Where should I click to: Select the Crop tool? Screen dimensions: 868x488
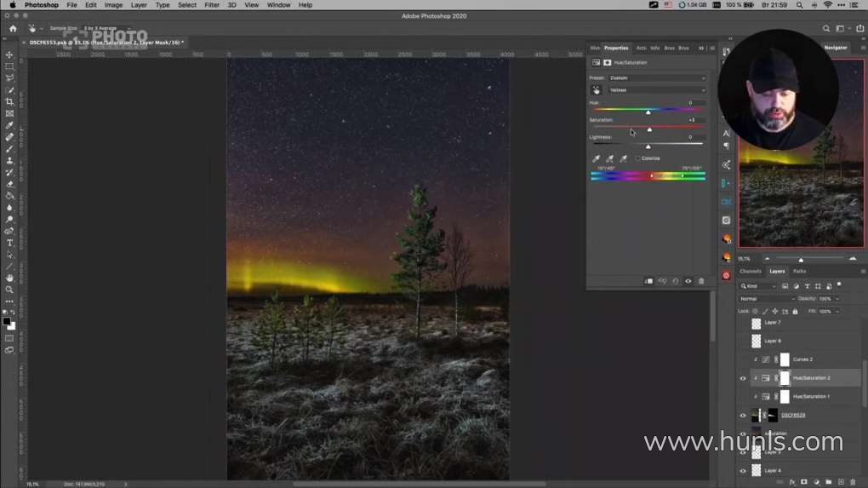coord(9,101)
